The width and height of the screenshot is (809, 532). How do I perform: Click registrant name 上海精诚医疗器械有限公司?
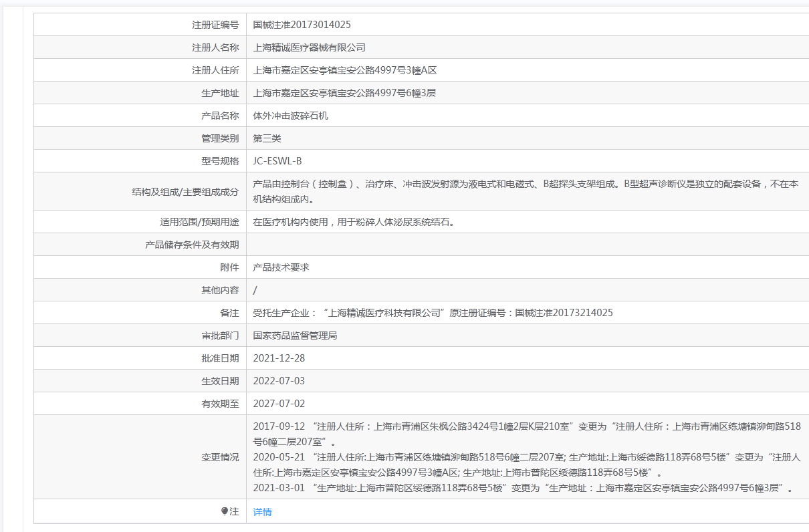point(309,47)
